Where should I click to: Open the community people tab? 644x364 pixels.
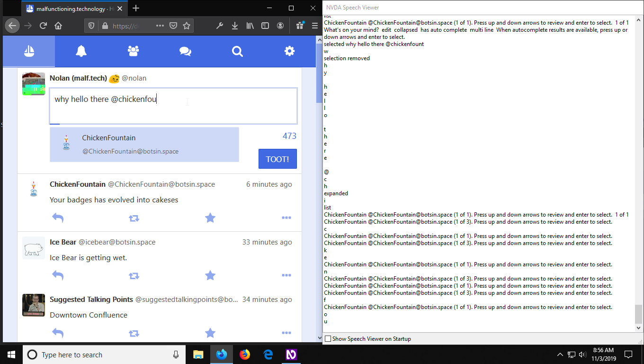point(133,51)
